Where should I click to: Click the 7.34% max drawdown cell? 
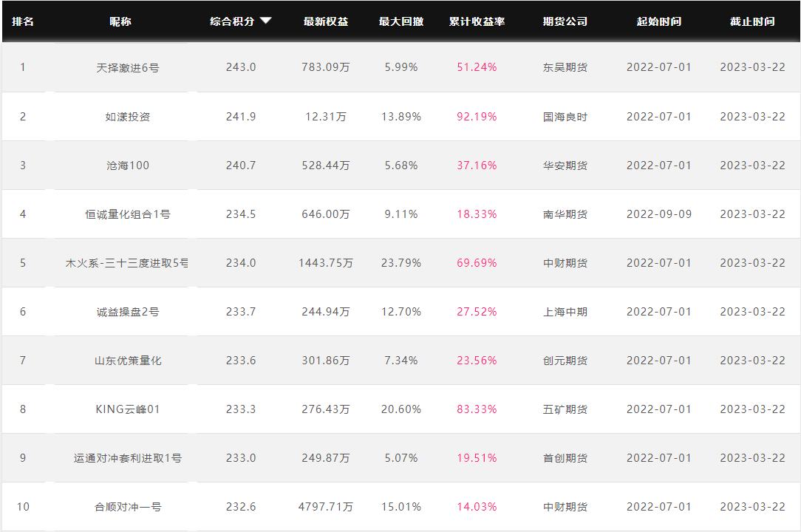pyautogui.click(x=401, y=361)
